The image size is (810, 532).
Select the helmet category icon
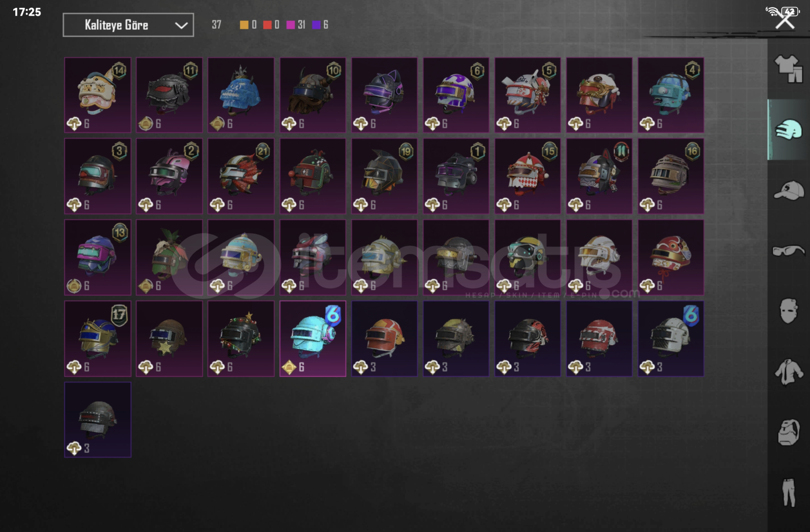coord(788,130)
